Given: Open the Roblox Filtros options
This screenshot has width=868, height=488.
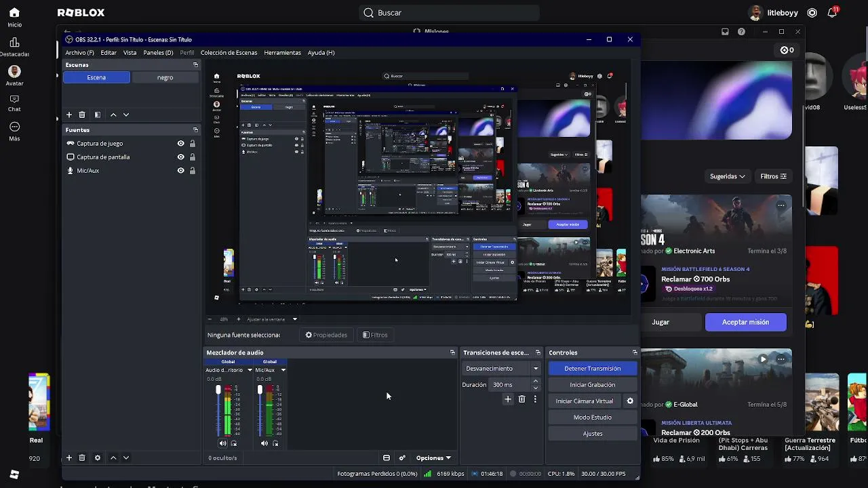Looking at the screenshot, I should click(x=774, y=176).
